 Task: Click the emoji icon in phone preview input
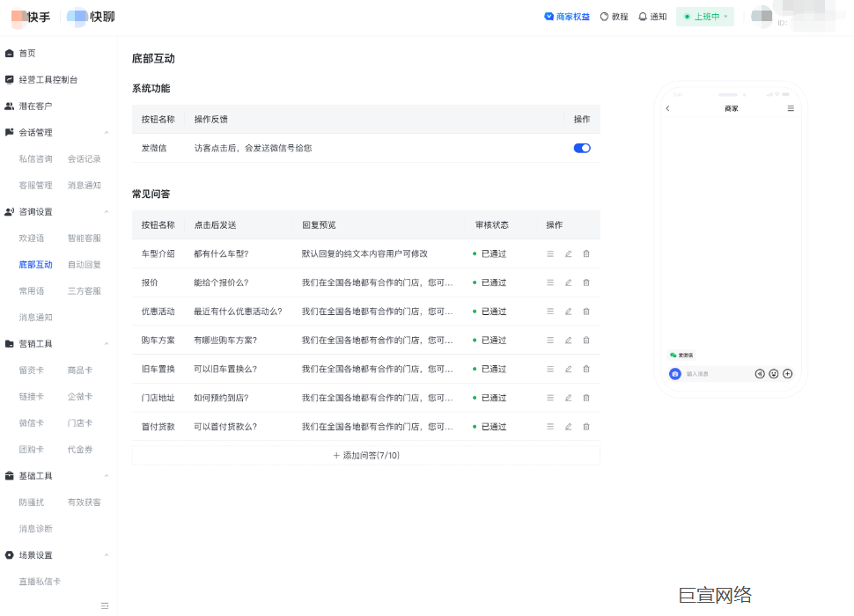pyautogui.click(x=773, y=373)
